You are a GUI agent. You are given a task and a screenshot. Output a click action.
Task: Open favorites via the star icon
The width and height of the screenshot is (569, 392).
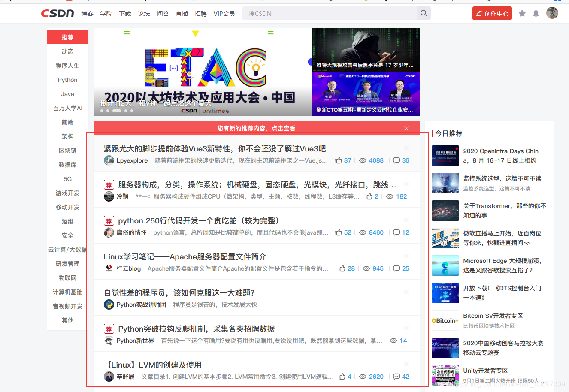point(522,13)
